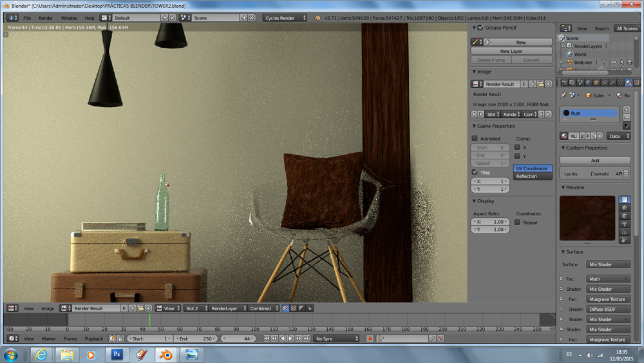Viewport: 644px width, 363px height.
Task: Open Internet Explorer from taskbar
Action: [x=41, y=355]
